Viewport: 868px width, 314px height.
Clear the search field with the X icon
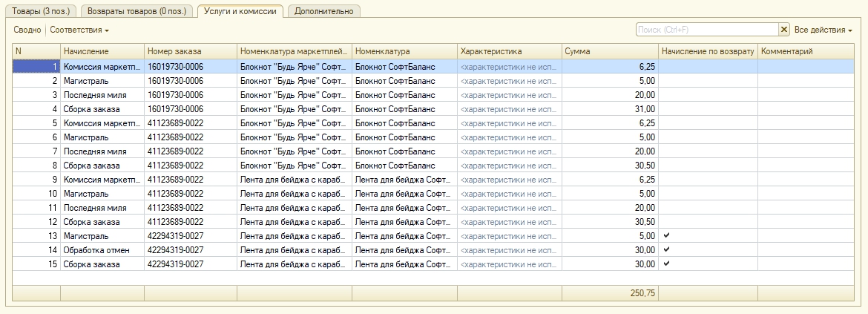[x=784, y=30]
